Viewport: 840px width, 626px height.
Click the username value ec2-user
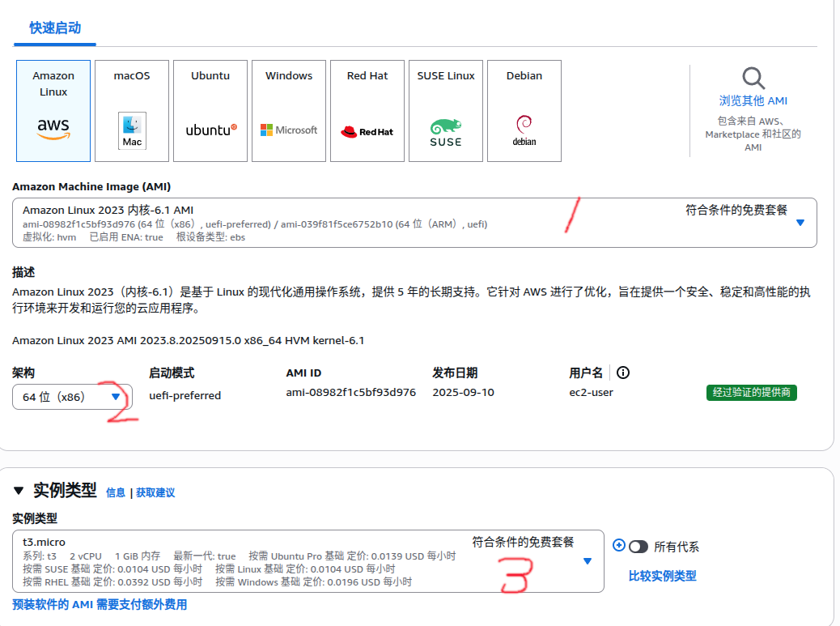point(591,392)
